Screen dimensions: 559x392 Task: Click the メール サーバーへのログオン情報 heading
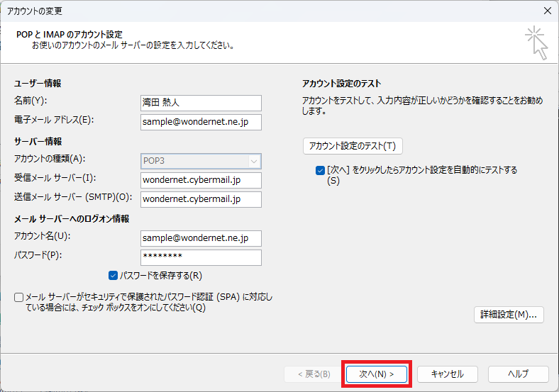coord(72,219)
